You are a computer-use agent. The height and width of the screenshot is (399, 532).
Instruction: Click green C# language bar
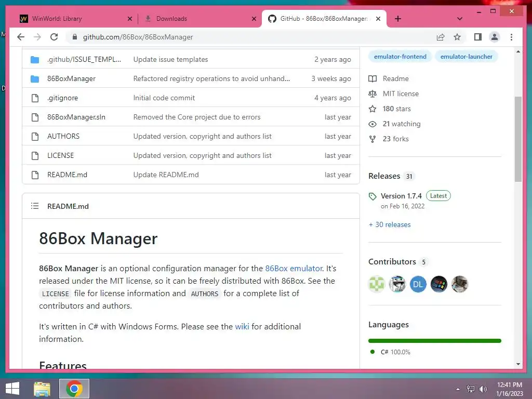[x=435, y=341]
